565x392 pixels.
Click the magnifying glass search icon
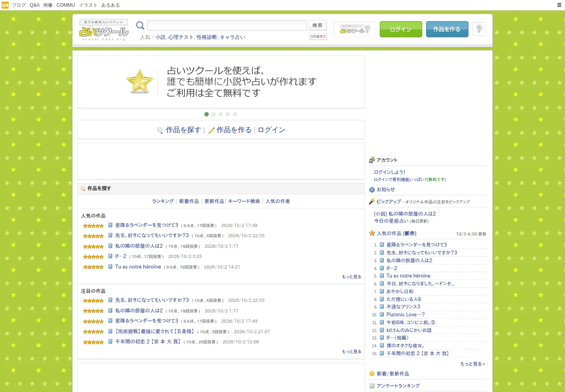click(x=140, y=25)
